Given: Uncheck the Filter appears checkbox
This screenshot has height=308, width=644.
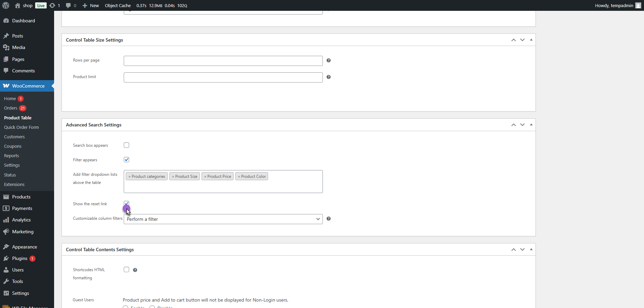Looking at the screenshot, I should click(126, 160).
